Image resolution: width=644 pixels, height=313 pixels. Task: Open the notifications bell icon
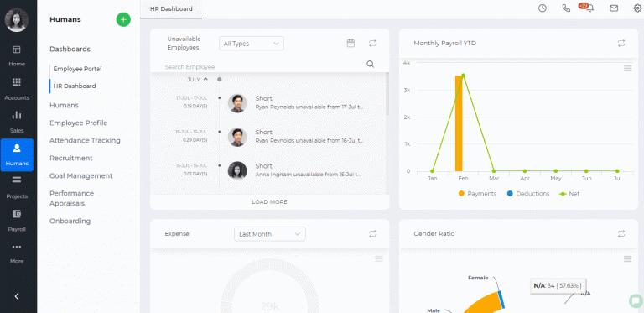(590, 8)
